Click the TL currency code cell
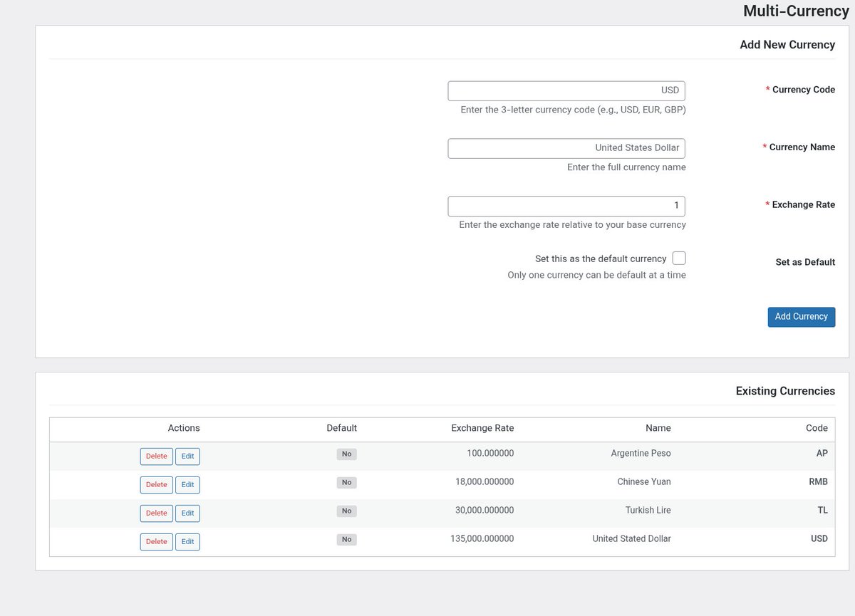The height and width of the screenshot is (616, 855). click(823, 511)
